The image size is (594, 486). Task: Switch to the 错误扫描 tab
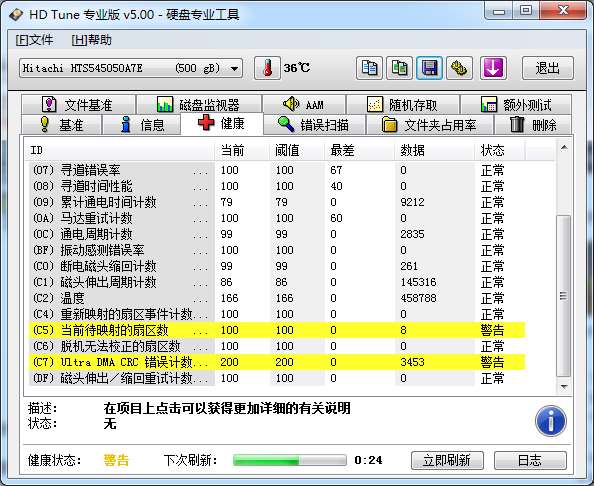314,125
